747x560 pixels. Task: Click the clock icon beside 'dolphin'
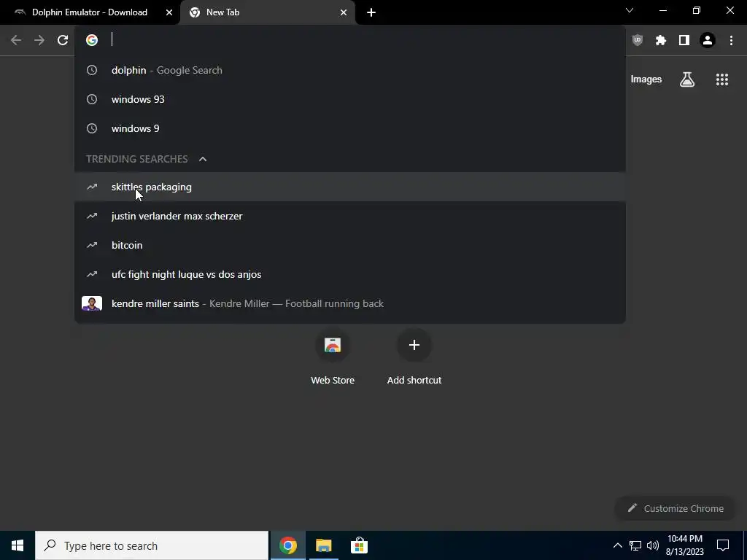click(x=92, y=70)
